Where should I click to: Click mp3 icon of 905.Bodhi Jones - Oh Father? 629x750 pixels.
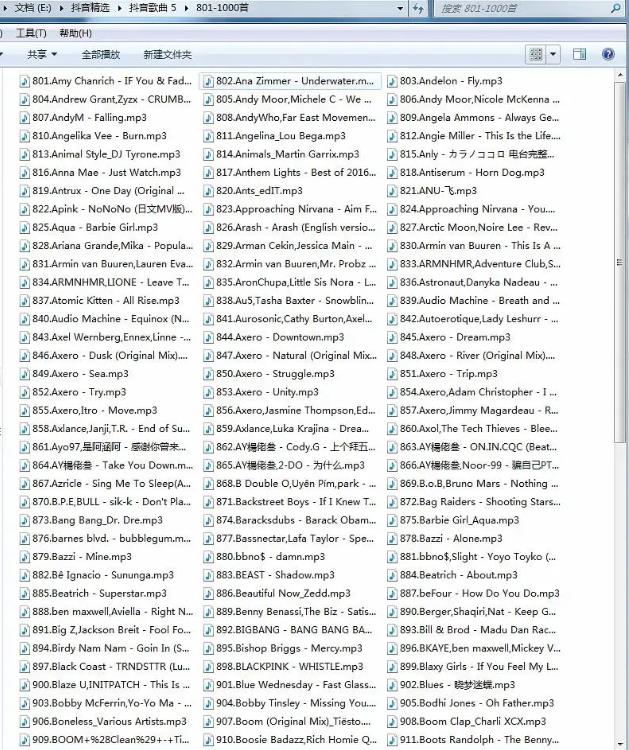click(392, 704)
